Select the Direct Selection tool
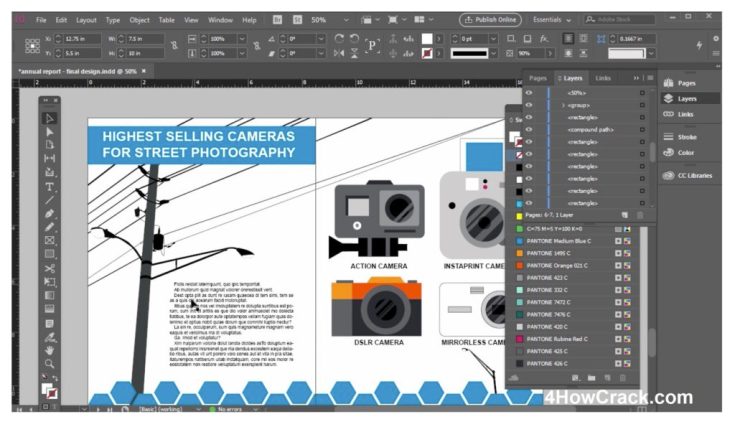Viewport: 735px width, 427px height. click(49, 132)
